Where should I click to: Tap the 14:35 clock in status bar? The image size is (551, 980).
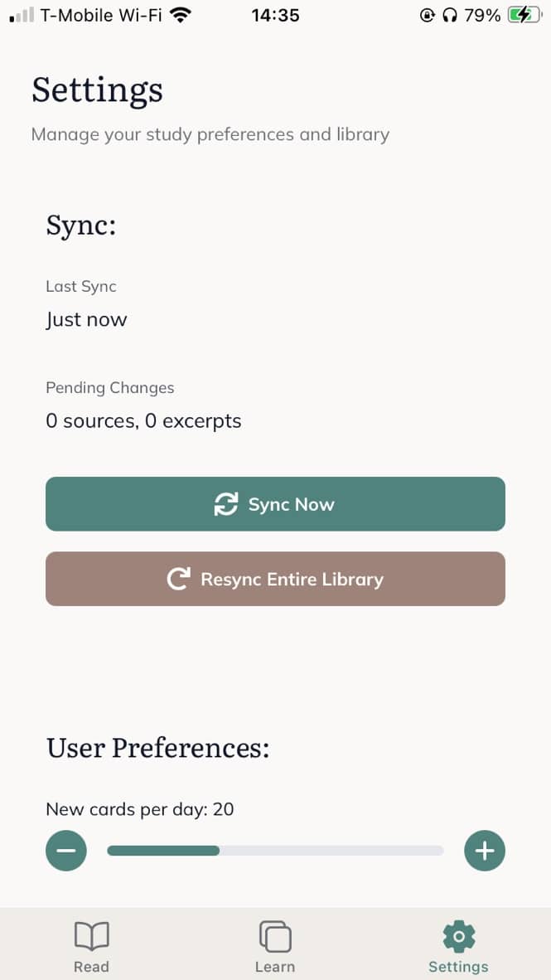[x=276, y=15]
